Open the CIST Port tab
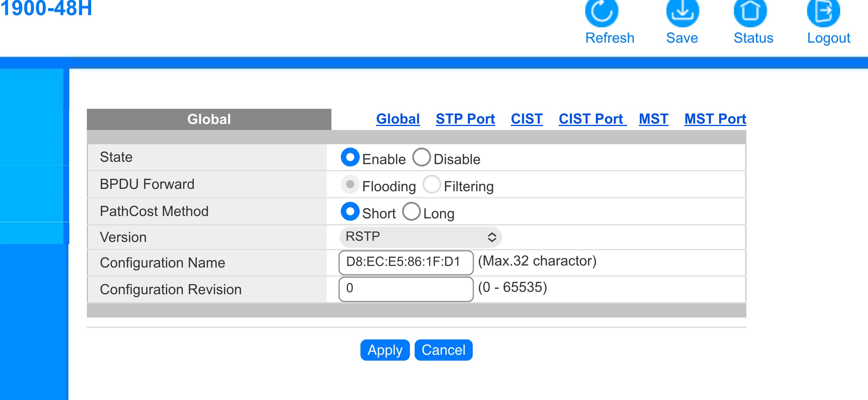 click(591, 119)
